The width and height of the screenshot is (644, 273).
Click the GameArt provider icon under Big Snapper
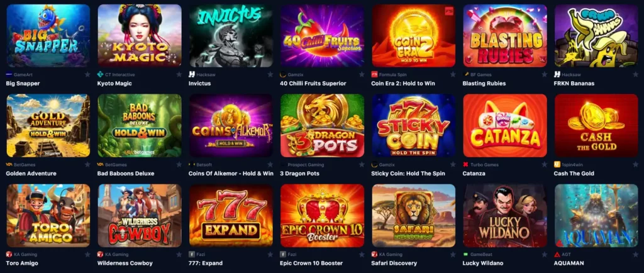(x=9, y=75)
